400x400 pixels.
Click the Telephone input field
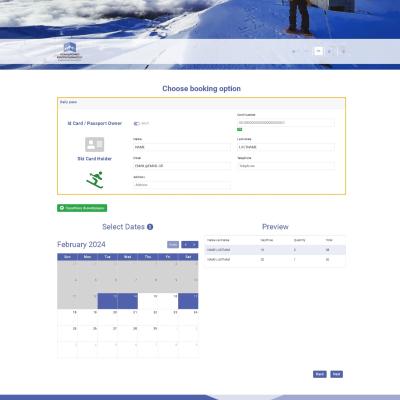tap(285, 166)
